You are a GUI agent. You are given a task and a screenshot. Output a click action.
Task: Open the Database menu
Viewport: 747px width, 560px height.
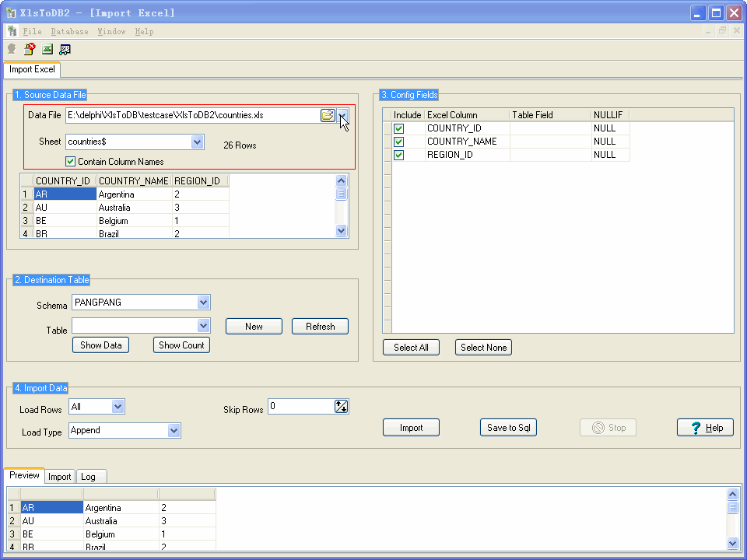coord(69,31)
